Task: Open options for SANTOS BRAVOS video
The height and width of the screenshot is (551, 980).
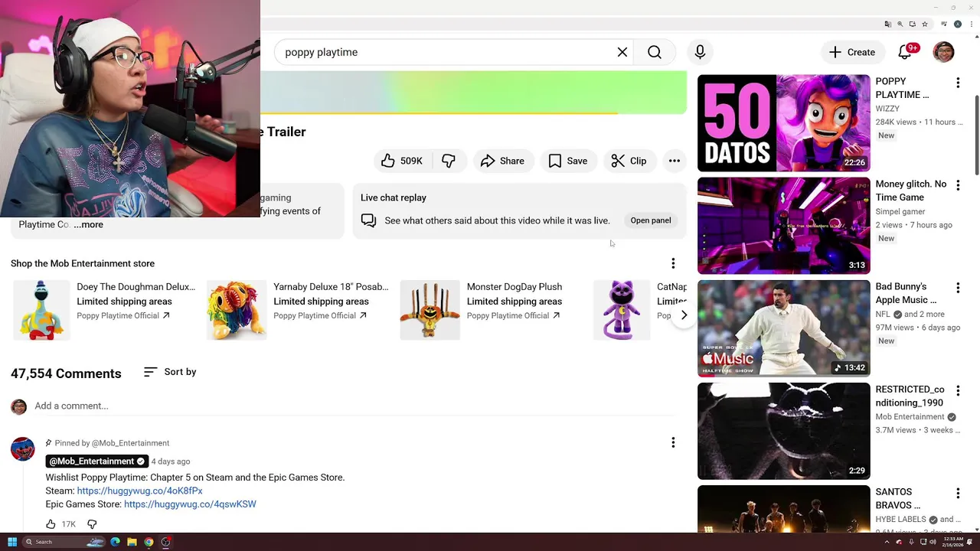Action: (958, 492)
